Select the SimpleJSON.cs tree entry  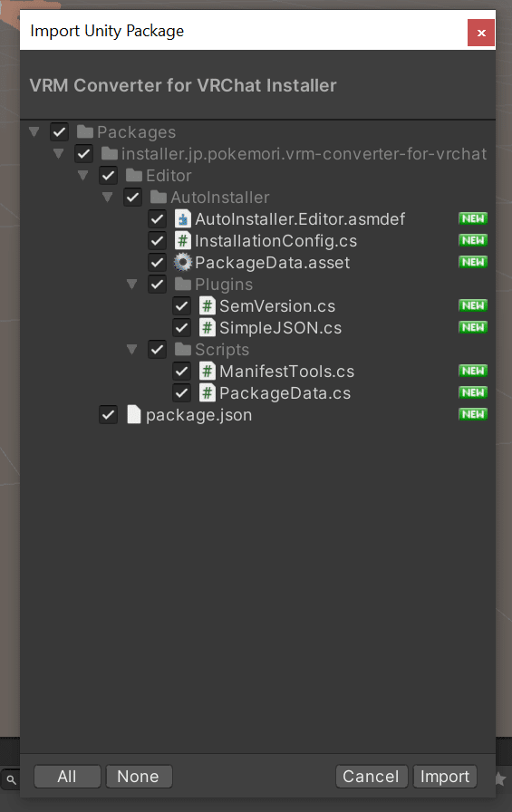pyautogui.click(x=281, y=328)
